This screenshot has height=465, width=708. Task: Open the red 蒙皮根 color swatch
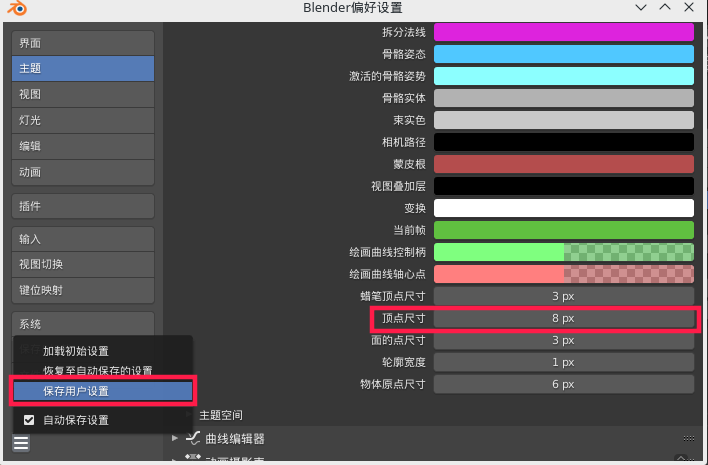tap(564, 164)
